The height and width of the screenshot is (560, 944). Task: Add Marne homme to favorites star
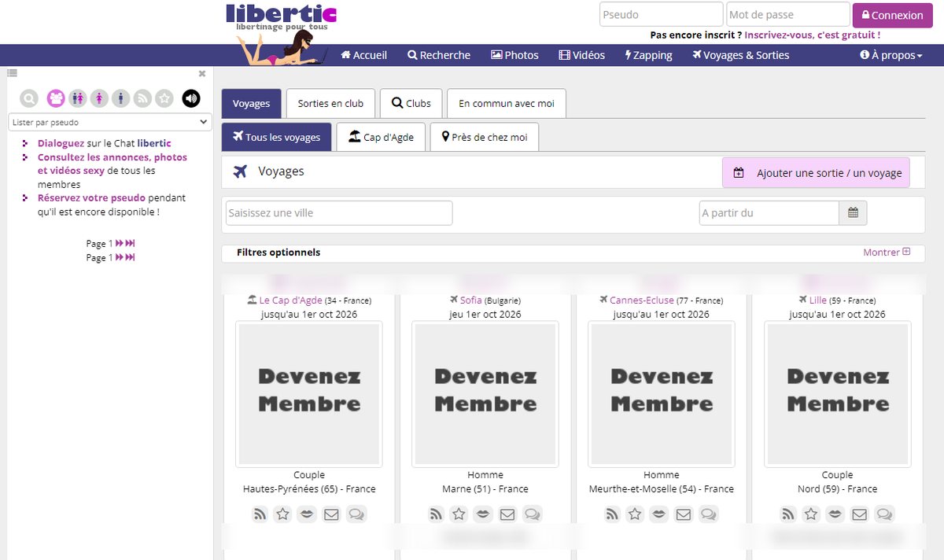tap(459, 514)
